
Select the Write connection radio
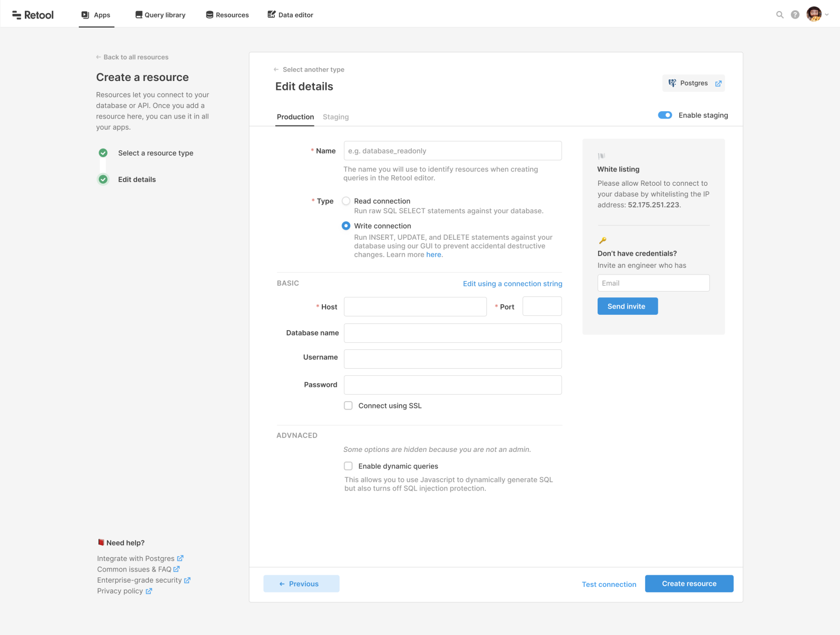click(346, 226)
